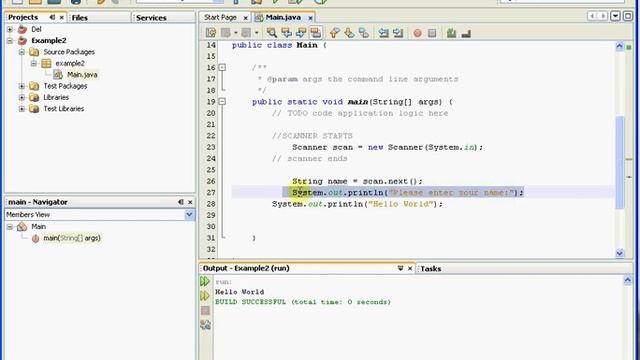The image size is (640, 360).
Task: Click "Hello World" output line
Action: (240, 292)
